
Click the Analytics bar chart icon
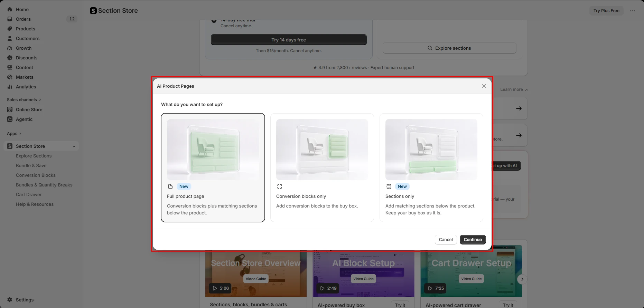(10, 87)
